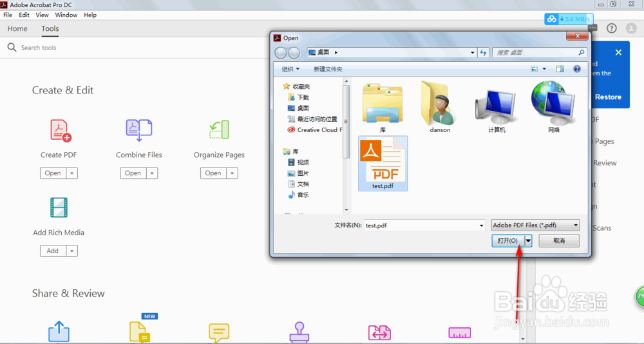
Task: Click the pink compare files icon
Action: pos(379,333)
